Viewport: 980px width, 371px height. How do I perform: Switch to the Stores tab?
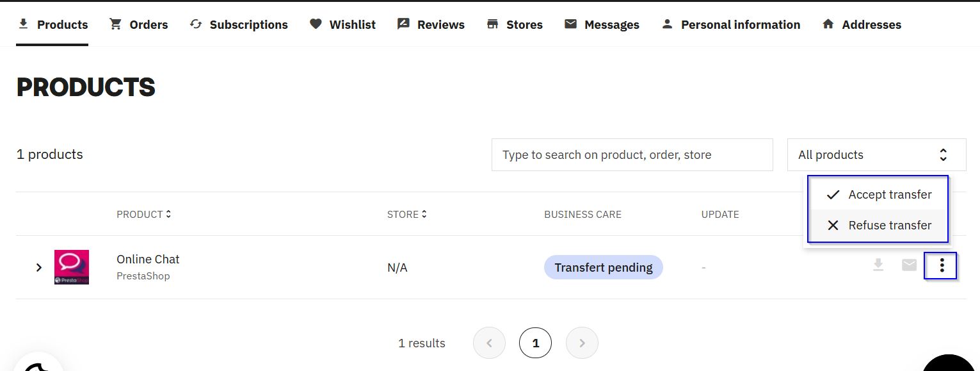coord(515,24)
